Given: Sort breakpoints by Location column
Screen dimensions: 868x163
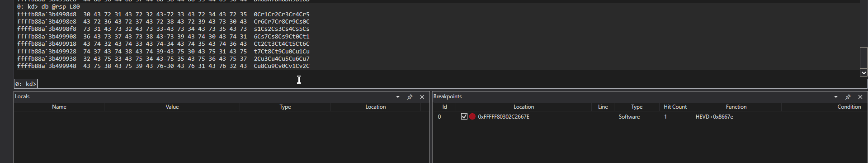Looking at the screenshot, I should coord(524,107).
